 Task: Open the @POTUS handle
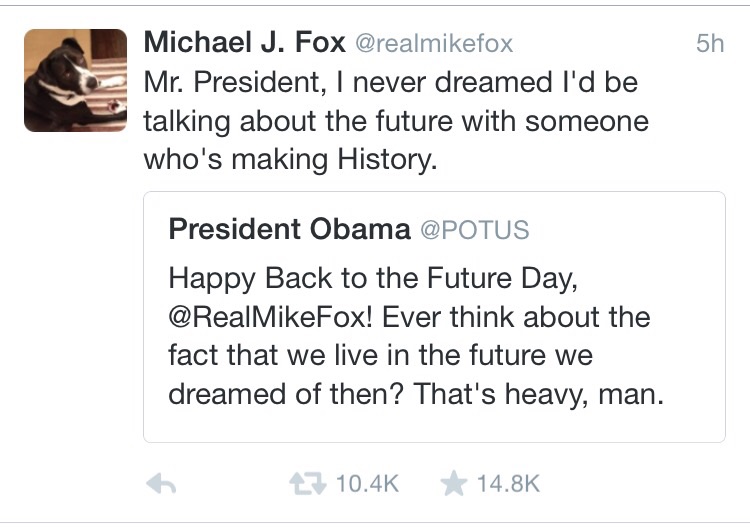474,230
